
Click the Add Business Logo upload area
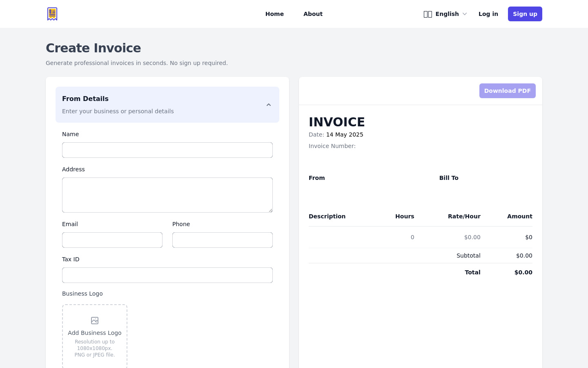pyautogui.click(x=95, y=337)
